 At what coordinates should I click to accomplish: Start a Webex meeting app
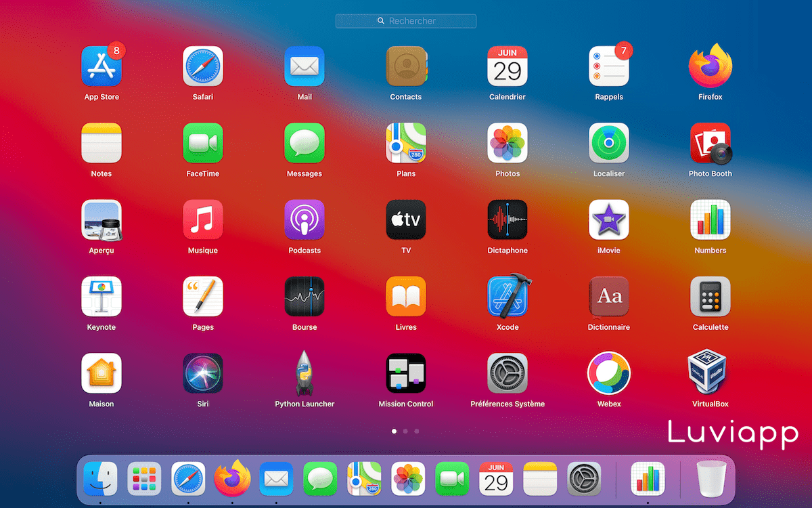click(608, 373)
